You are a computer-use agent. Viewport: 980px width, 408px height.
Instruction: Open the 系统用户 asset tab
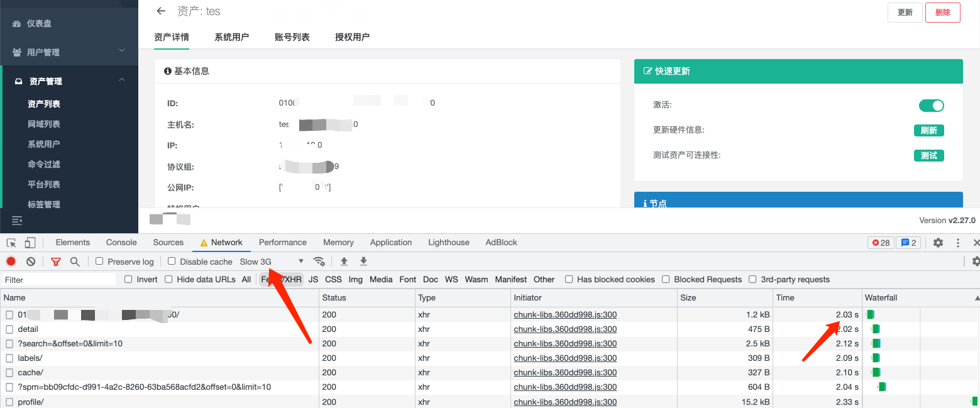tap(232, 37)
